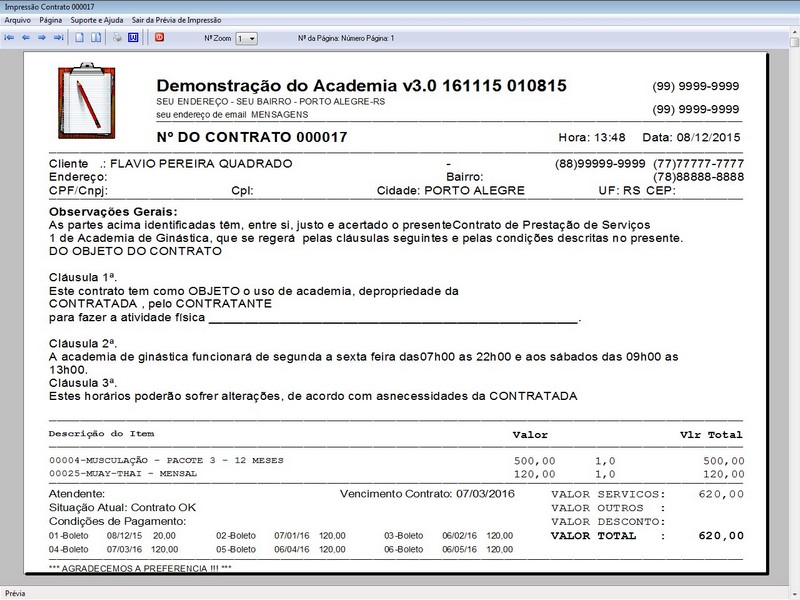Click the printer icon
The height and width of the screenshot is (600, 800).
[117, 37]
